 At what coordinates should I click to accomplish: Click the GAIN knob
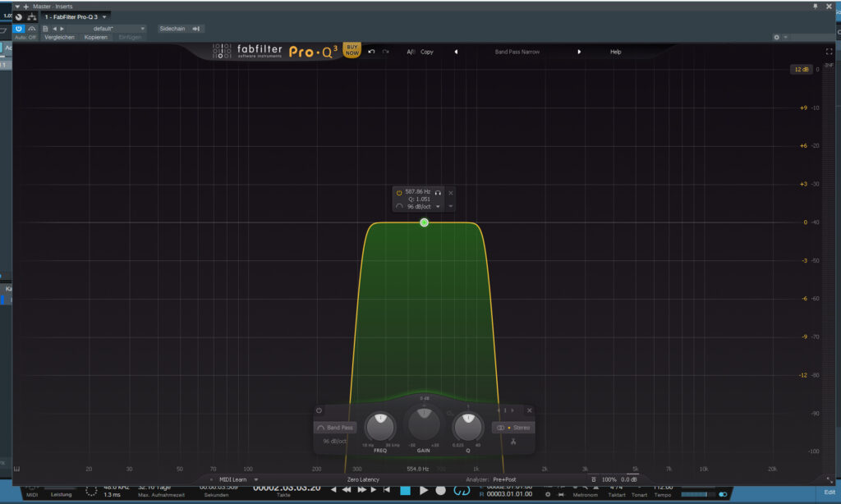coord(424,424)
